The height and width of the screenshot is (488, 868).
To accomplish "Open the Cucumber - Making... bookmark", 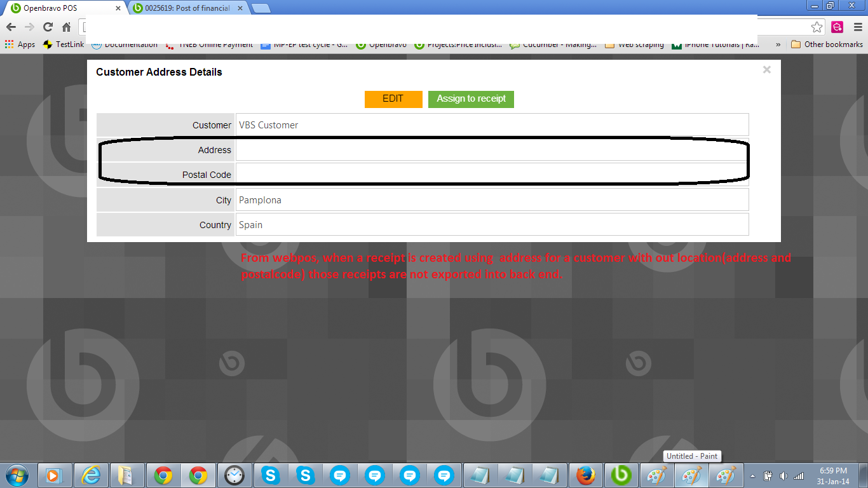I will 553,44.
